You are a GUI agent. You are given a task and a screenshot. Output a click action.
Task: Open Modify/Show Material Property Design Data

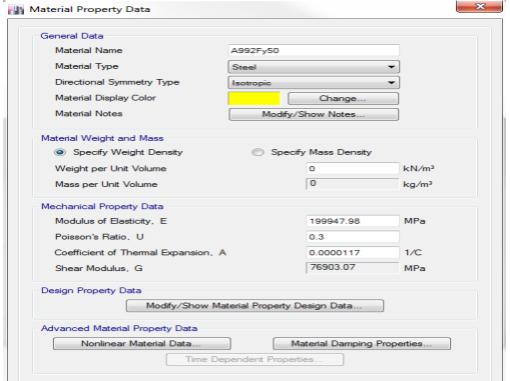pyautogui.click(x=255, y=306)
